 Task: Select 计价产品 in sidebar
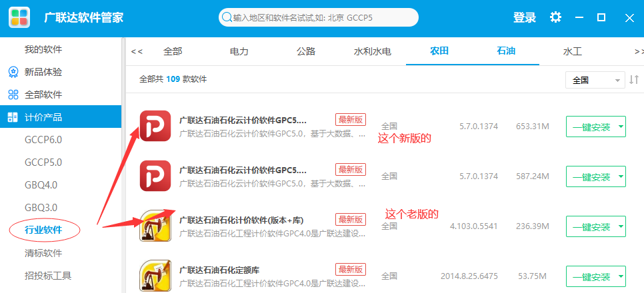click(61, 117)
